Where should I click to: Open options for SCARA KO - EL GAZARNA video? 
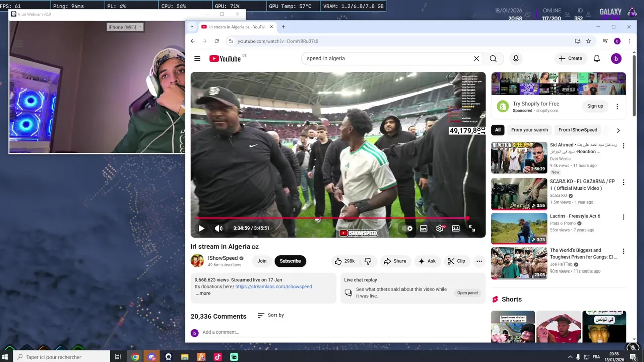[623, 183]
